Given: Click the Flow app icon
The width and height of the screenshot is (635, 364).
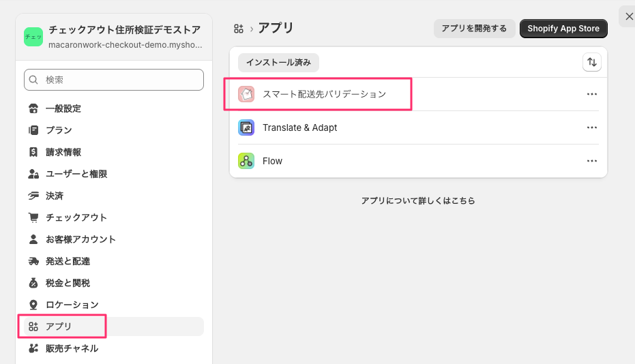Looking at the screenshot, I should coord(246,161).
